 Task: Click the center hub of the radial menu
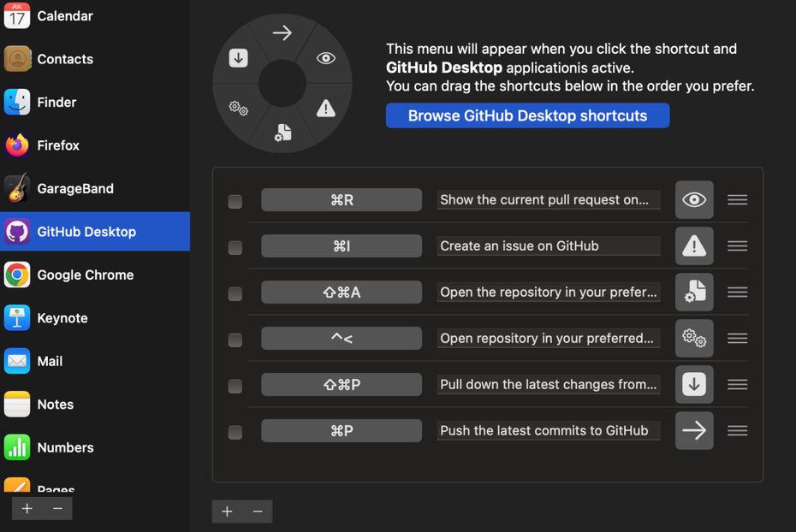[x=282, y=83]
